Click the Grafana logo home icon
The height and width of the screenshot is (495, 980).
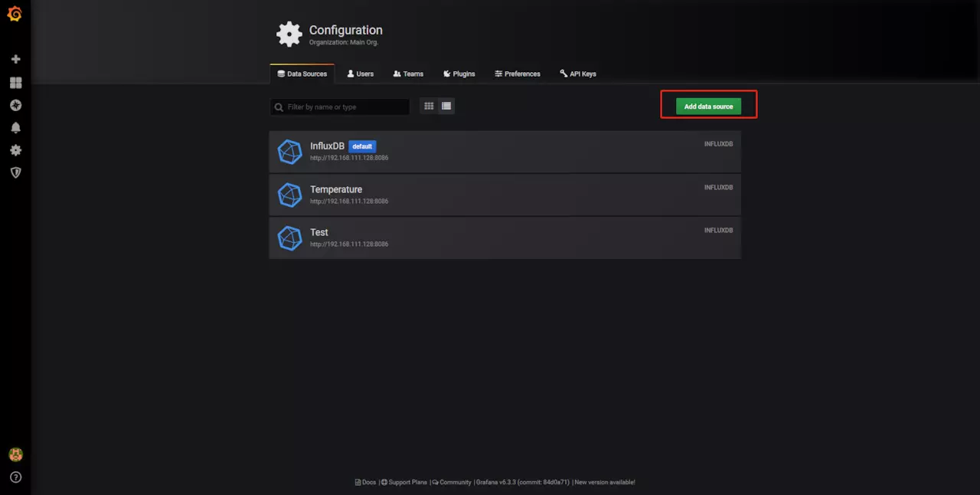pos(15,14)
